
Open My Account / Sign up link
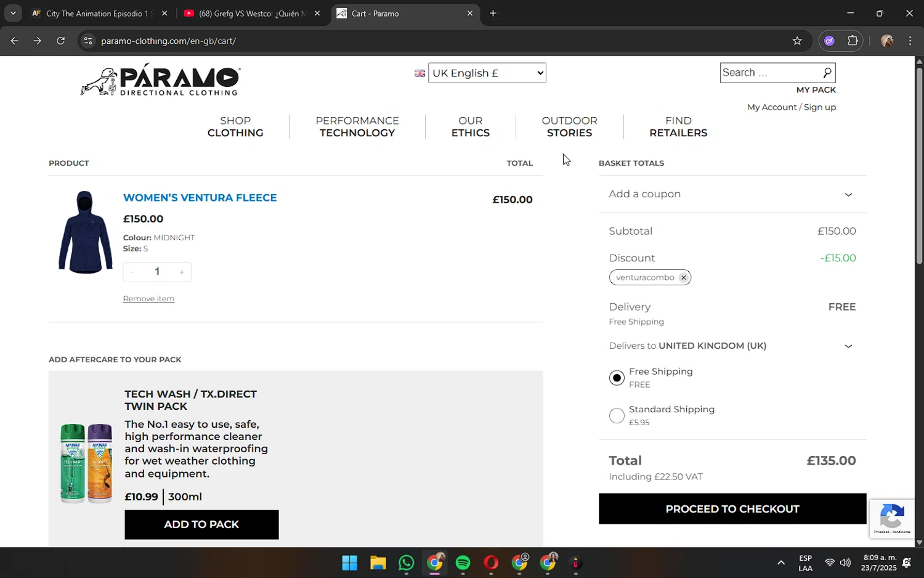tap(792, 107)
